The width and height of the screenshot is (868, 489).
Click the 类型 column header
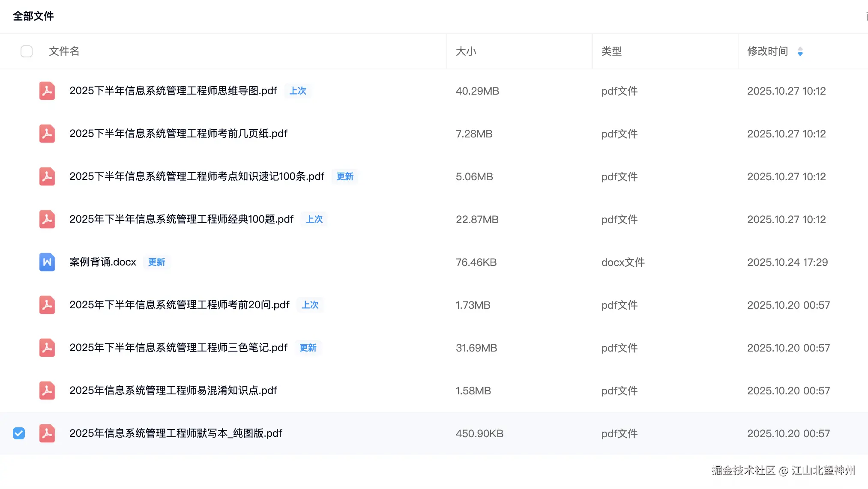612,51
